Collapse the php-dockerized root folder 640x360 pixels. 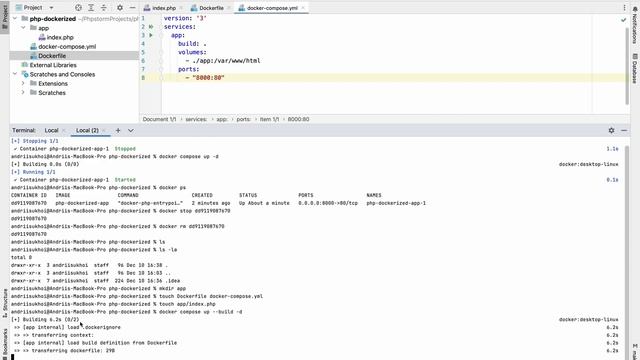click(15, 18)
